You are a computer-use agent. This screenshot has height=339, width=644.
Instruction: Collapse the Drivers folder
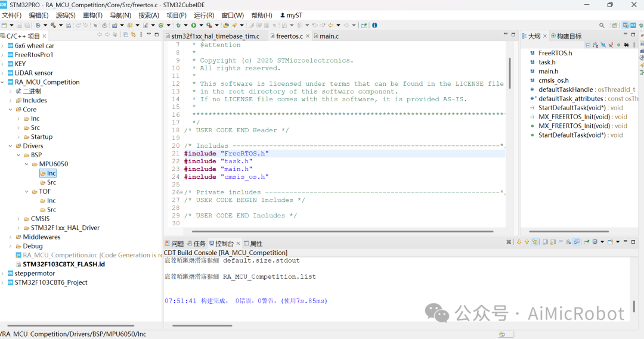[x=10, y=146]
